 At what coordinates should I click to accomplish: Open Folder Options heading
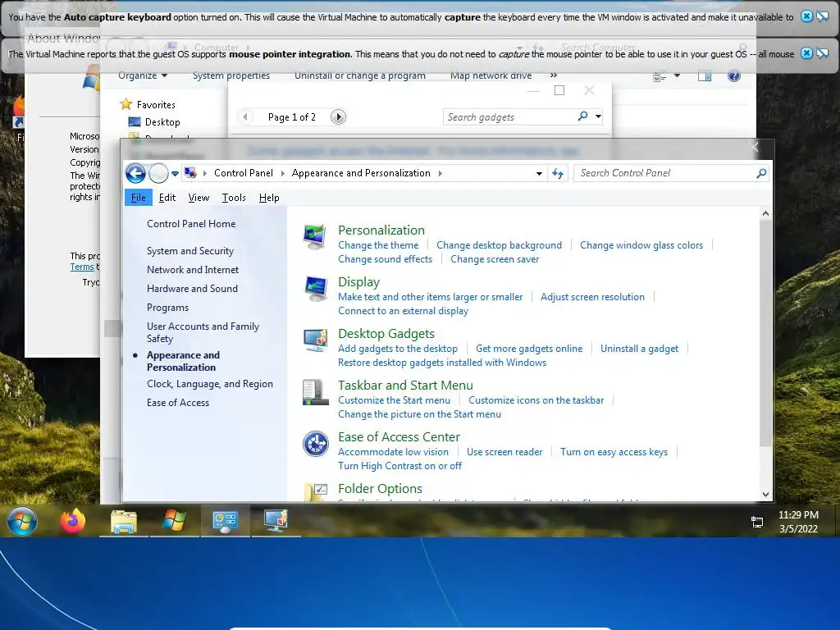click(x=380, y=489)
